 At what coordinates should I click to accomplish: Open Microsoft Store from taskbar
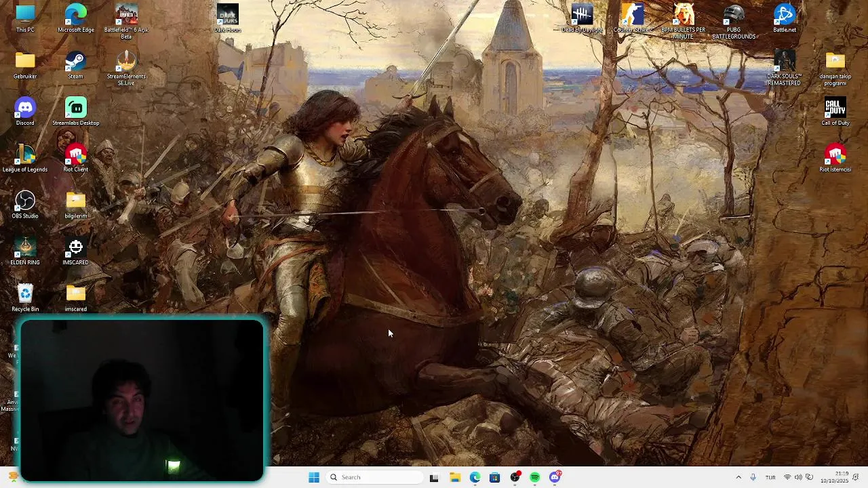(495, 477)
